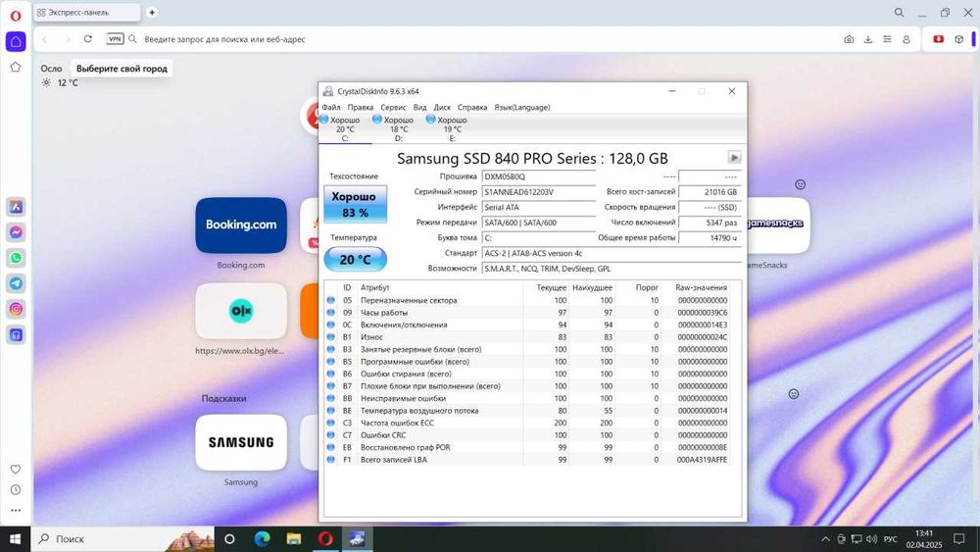Viewport: 980px width, 552px height.
Task: Click the 5347 раз power-on count value
Action: (x=710, y=223)
